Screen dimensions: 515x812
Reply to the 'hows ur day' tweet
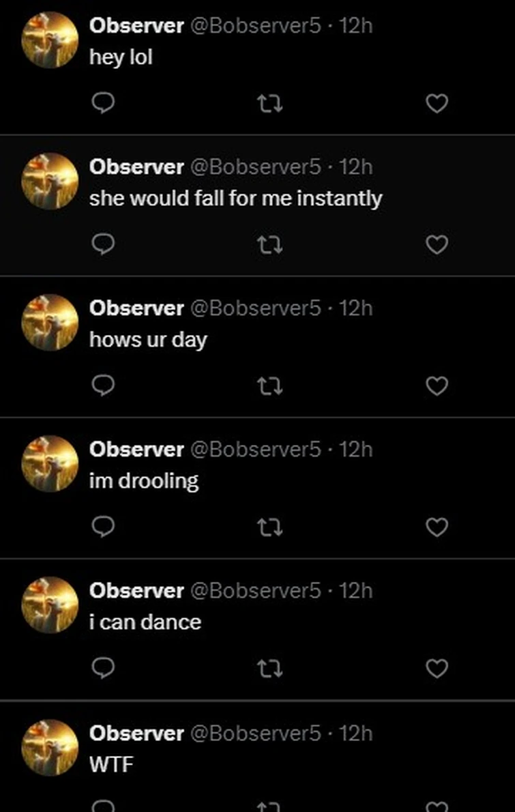coord(102,386)
